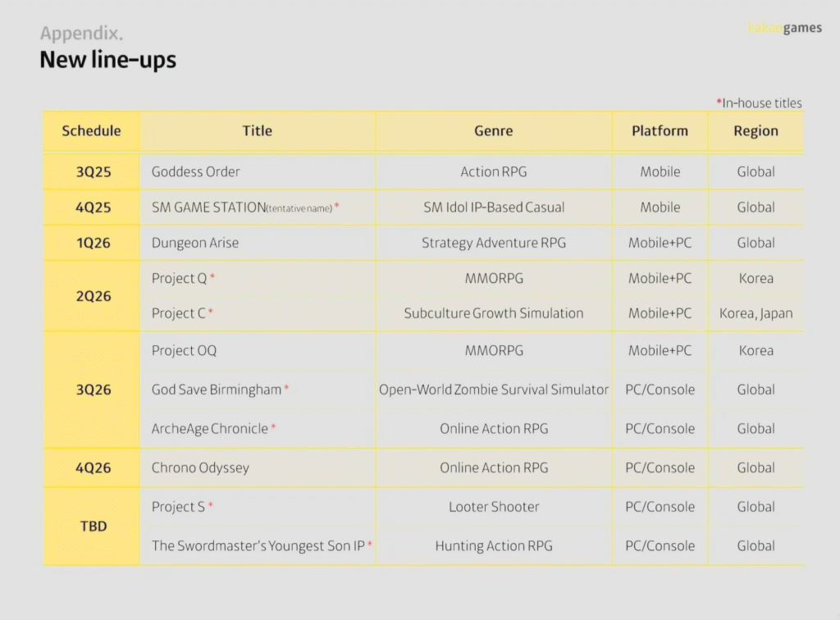Viewport: 840px width, 620px height.
Task: Click the "Goddess Order" title
Action: (195, 172)
